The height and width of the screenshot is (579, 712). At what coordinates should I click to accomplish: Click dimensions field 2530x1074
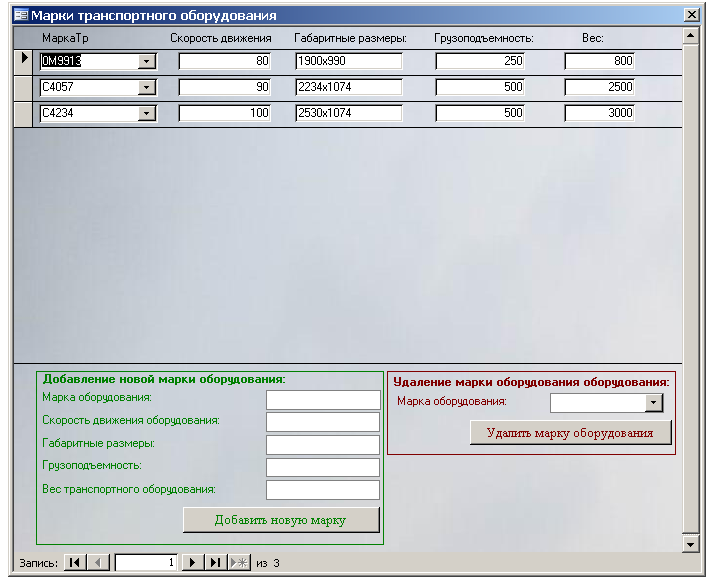349,114
